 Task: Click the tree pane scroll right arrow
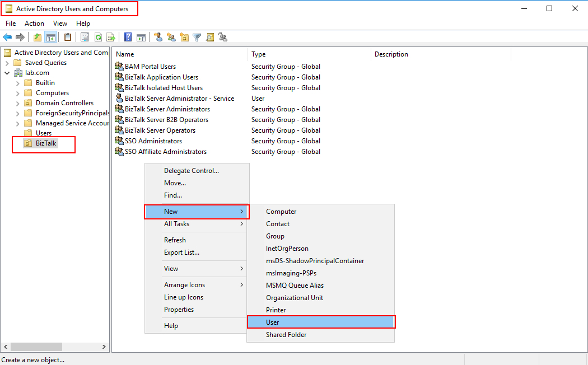[104, 347]
